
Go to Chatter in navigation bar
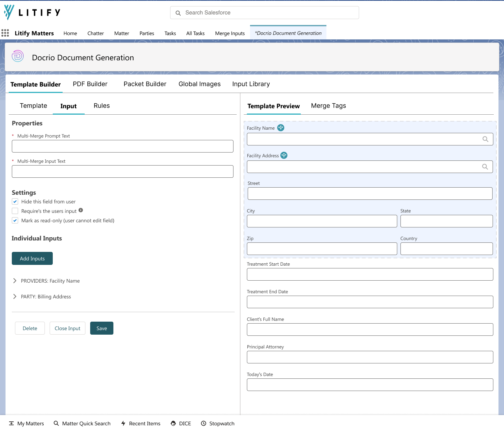coord(96,34)
